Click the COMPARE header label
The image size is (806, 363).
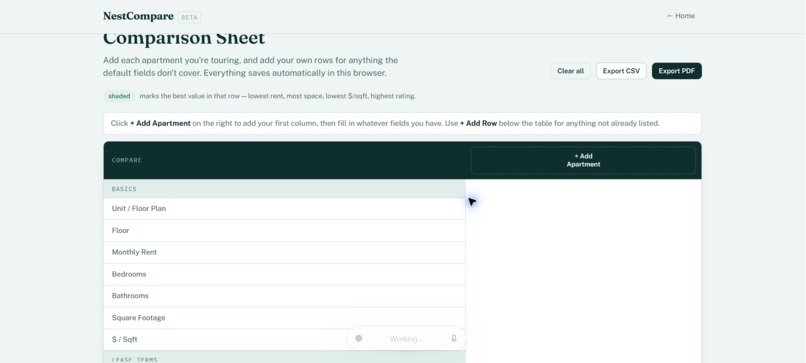[126, 160]
